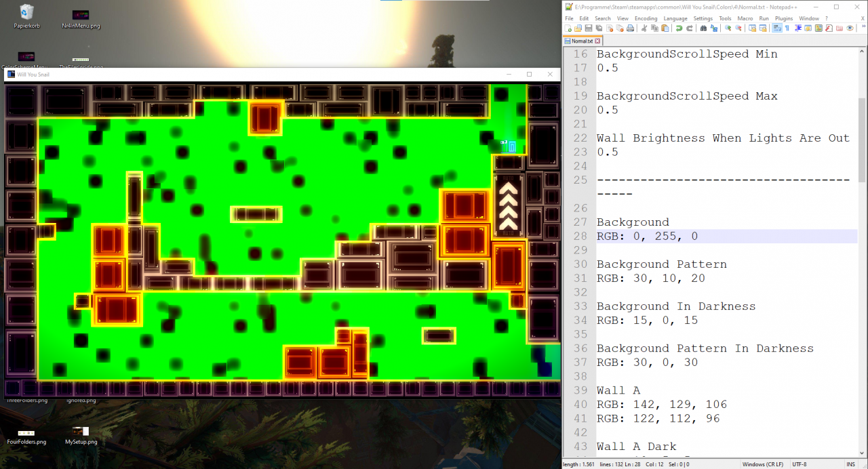Click the New file toolbar icon
The height and width of the screenshot is (469, 868).
pyautogui.click(x=568, y=28)
